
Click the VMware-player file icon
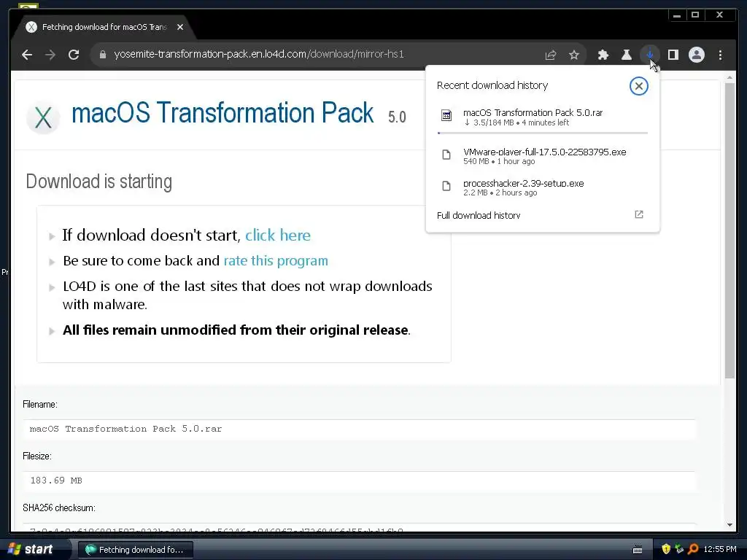446,155
